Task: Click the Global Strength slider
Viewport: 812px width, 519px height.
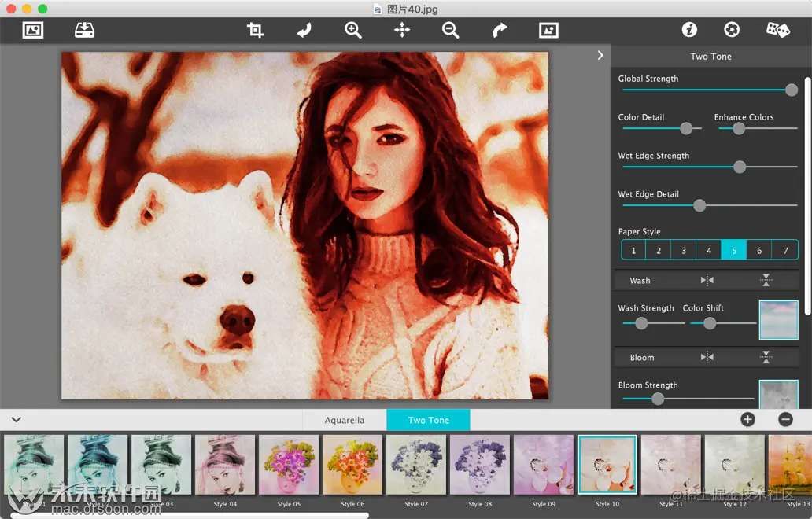Action: click(710, 90)
